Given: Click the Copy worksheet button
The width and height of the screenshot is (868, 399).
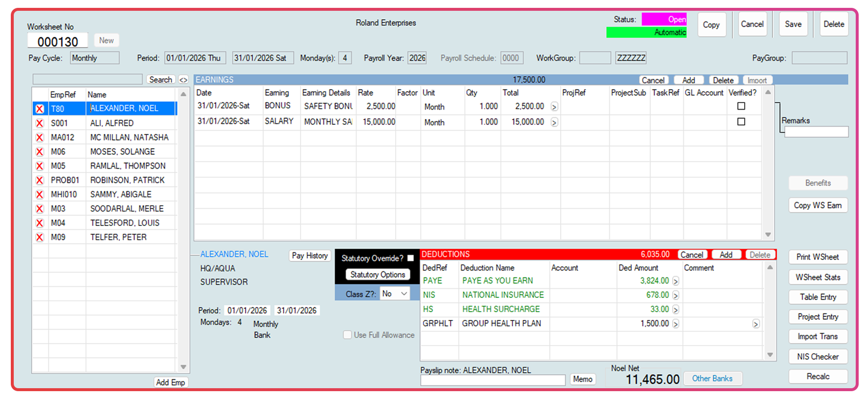Looking at the screenshot, I should point(711,25).
